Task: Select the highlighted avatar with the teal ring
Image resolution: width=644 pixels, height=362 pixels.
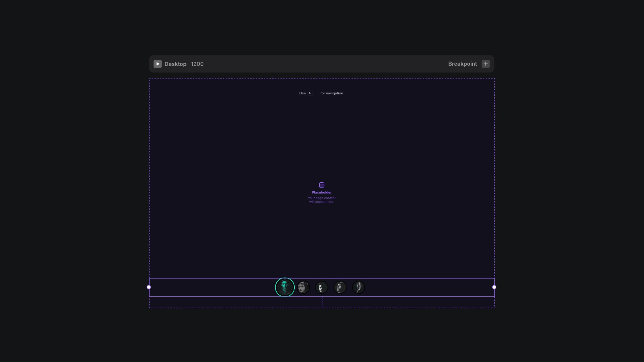Action: point(285,287)
